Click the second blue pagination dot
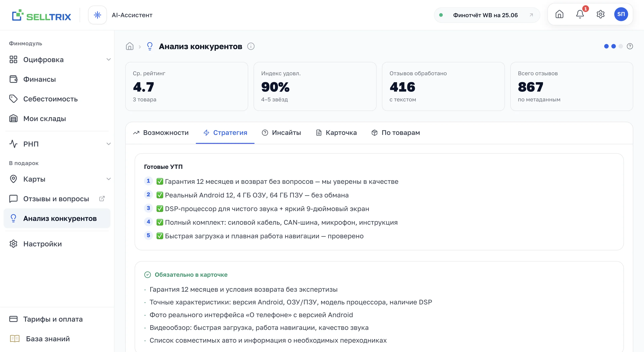Viewport: 644px width, 352px height. point(614,46)
